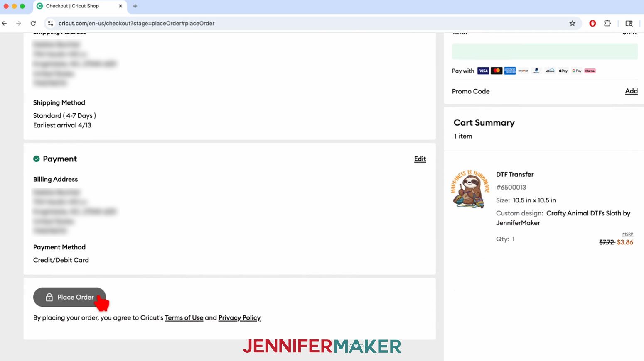Click the Standard ( 4-7 Days ) shipping text
Viewport: 644px width, 361px height.
(x=64, y=115)
